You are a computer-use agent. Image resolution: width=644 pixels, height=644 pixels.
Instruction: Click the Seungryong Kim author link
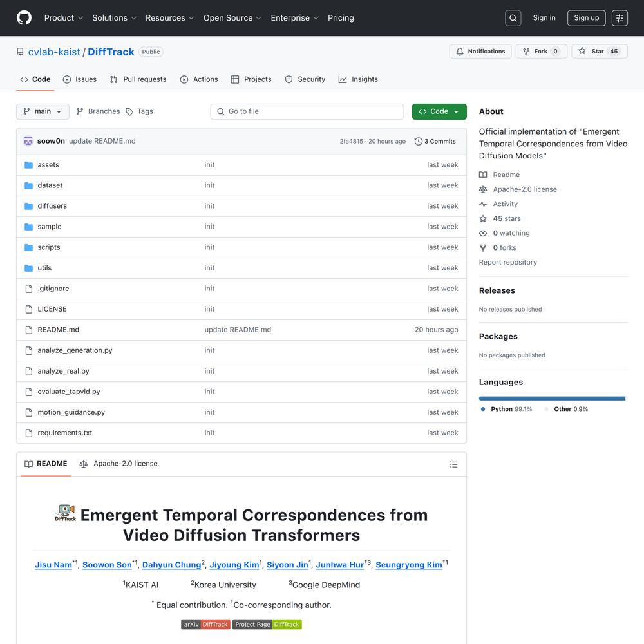click(409, 565)
